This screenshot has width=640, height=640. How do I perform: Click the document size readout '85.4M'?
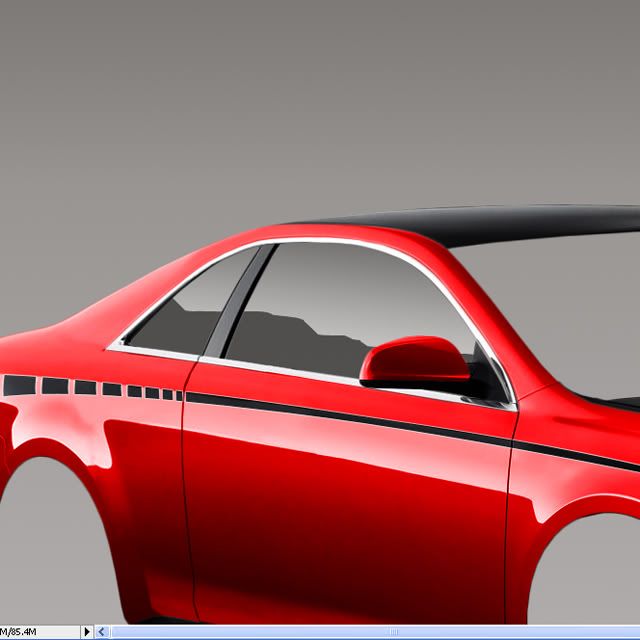click(x=23, y=632)
